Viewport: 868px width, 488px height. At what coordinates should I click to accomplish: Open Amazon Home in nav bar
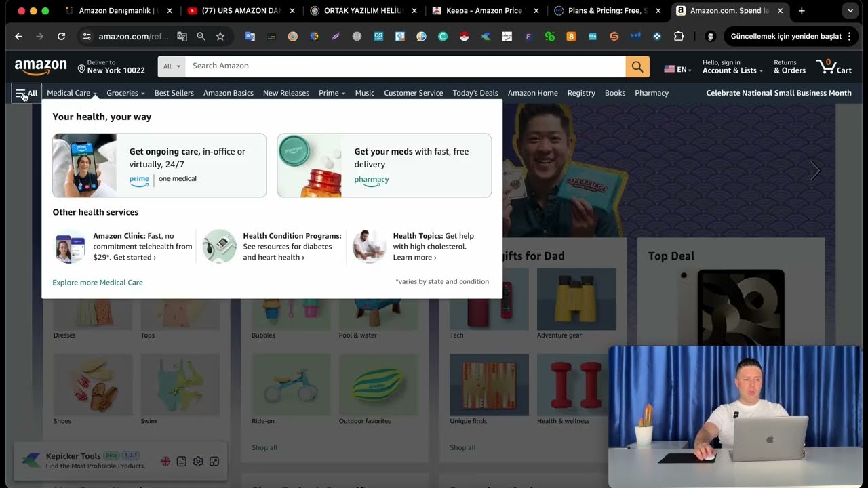coord(533,93)
